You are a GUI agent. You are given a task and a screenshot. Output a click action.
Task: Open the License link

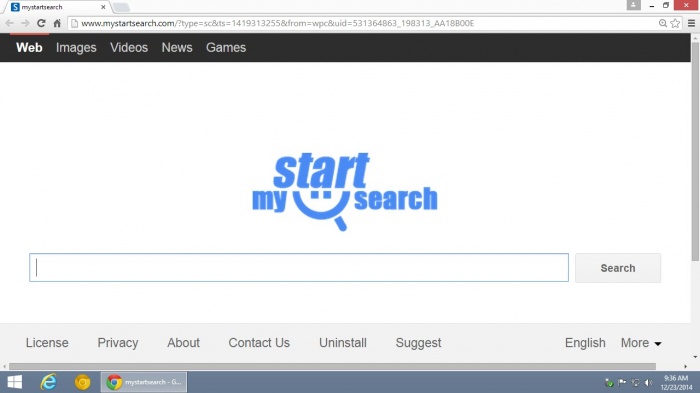(x=47, y=343)
